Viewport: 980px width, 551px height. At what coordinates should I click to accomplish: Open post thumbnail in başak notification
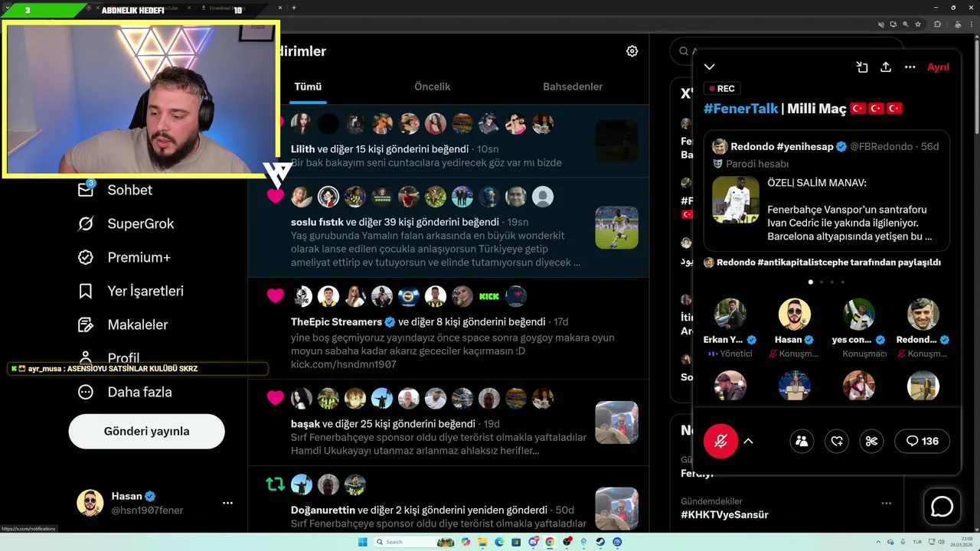616,422
